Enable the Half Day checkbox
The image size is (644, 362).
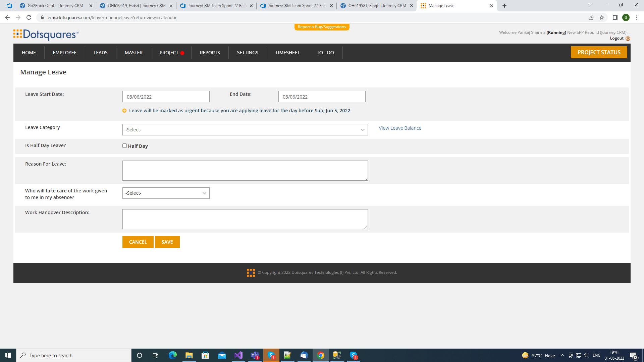[124, 146]
